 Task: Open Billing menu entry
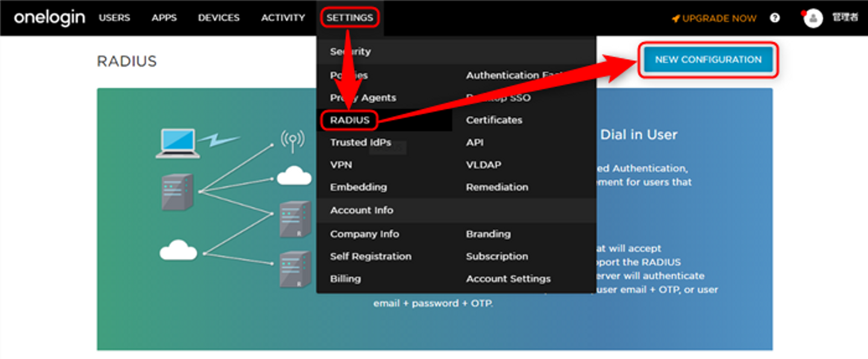point(345,279)
